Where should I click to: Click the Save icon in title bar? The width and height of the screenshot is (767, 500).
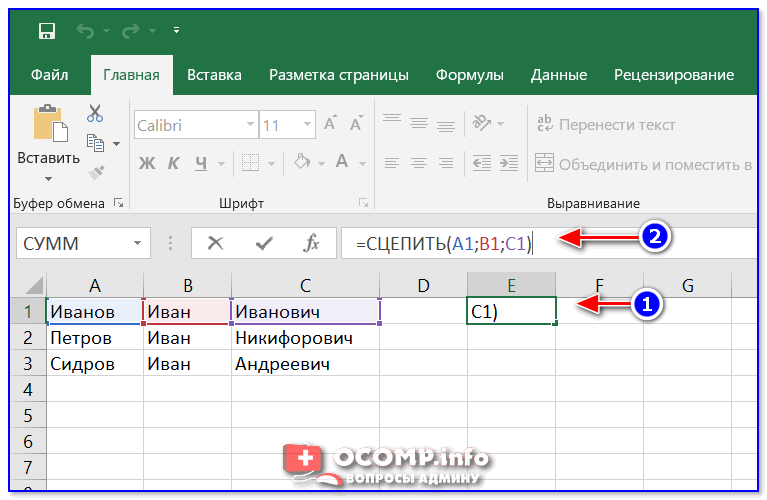coord(46,31)
